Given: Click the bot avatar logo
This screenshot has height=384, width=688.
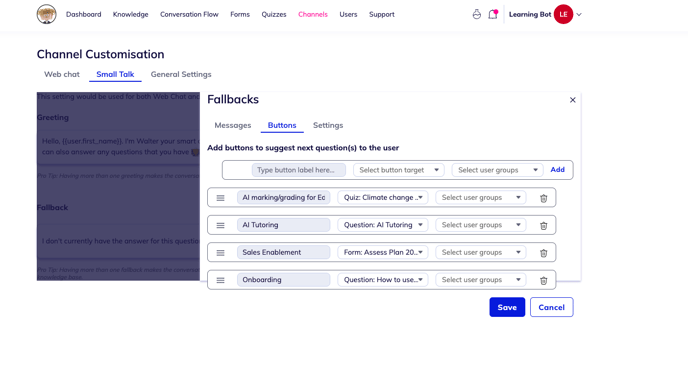Looking at the screenshot, I should coord(47,14).
